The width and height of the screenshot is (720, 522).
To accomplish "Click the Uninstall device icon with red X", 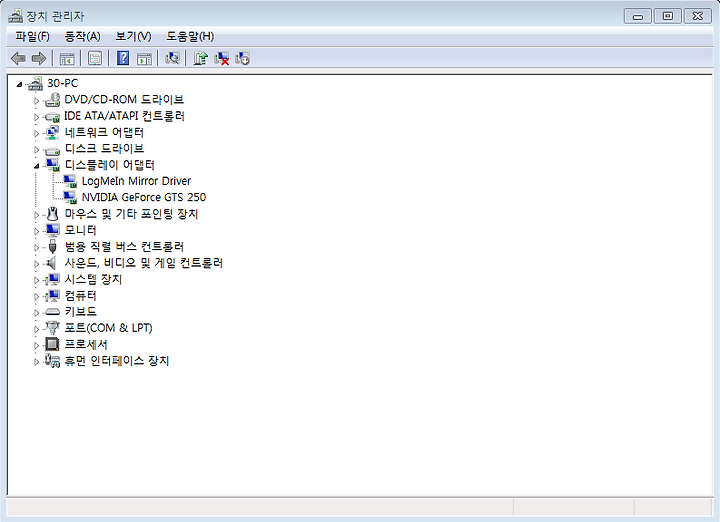I will (x=222, y=58).
